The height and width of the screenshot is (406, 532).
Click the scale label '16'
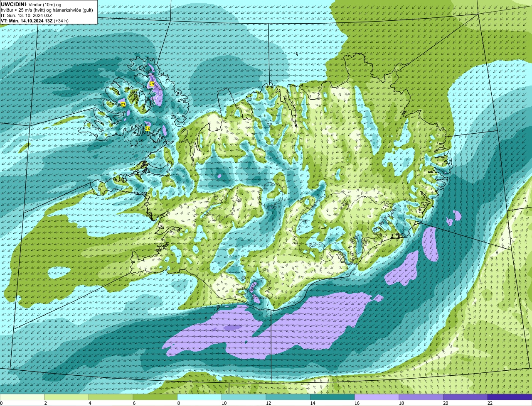[357, 403]
